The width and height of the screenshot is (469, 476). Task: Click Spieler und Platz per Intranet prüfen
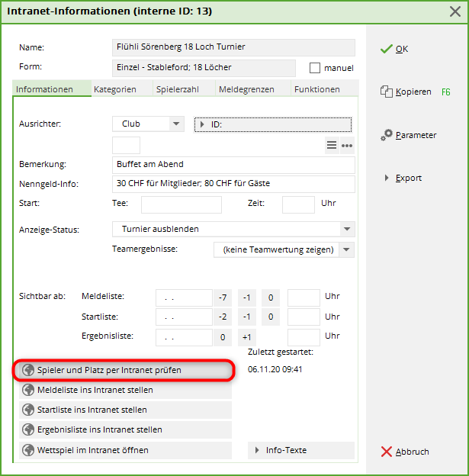click(x=125, y=370)
